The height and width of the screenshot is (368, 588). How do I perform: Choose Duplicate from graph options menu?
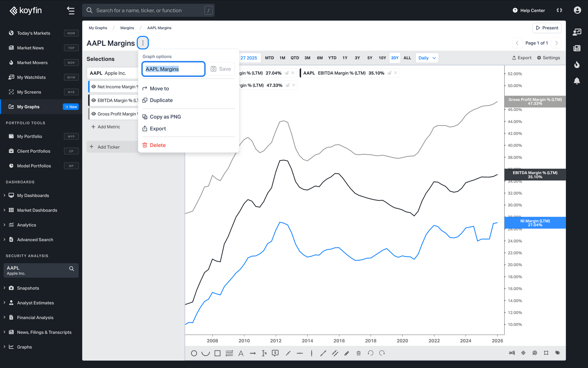(161, 100)
